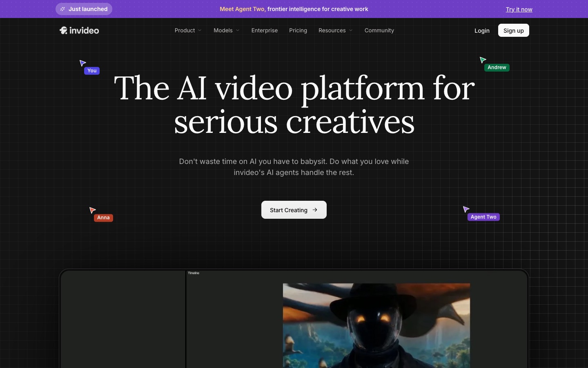Open the Enterprise menu item
Screen dimensions: 588x368
coord(265,30)
